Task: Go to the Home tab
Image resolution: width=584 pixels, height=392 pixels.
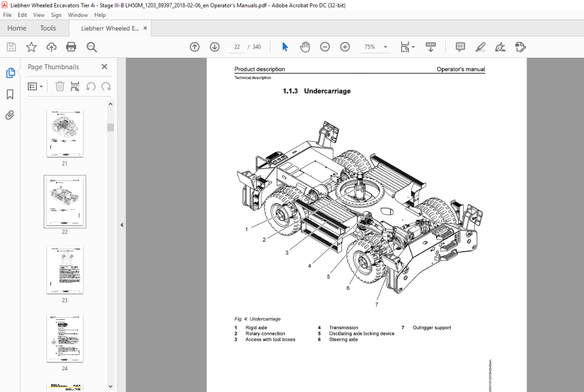Action: coord(17,28)
